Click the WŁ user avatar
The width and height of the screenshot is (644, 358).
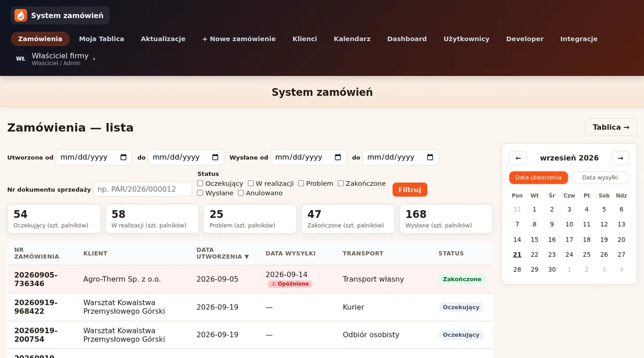coord(20,59)
